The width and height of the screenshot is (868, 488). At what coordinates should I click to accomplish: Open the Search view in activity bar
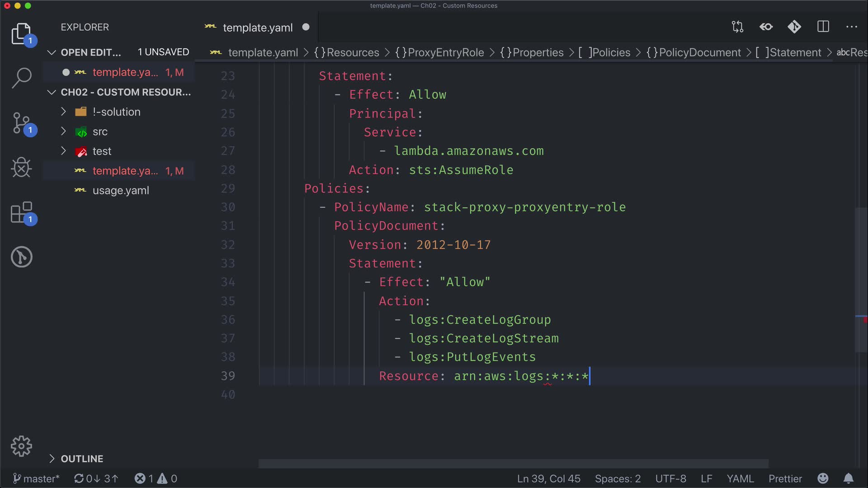pyautogui.click(x=21, y=78)
